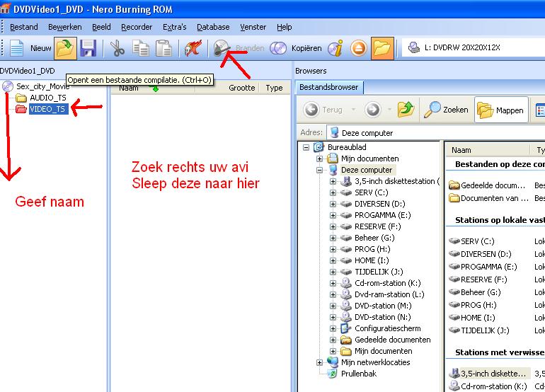The image size is (545, 392).
Task: Open an existing compilation via folder icon
Action: (x=65, y=48)
